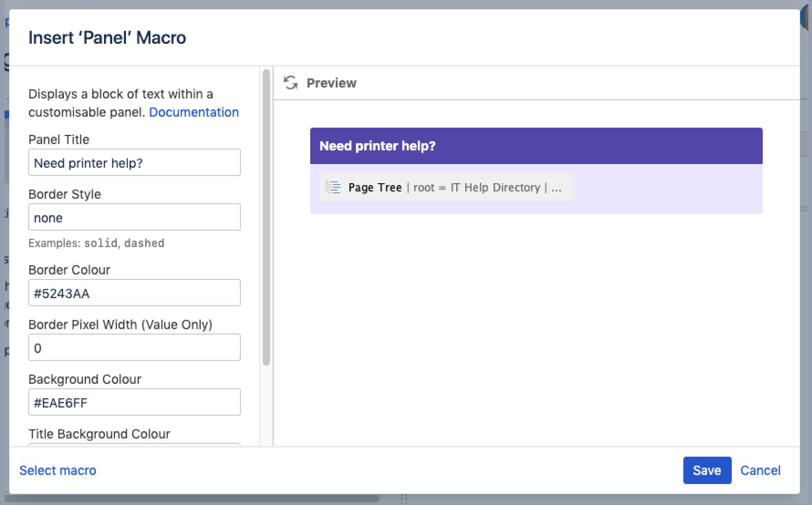Click into the Border Style field
812x505 pixels.
tap(134, 217)
